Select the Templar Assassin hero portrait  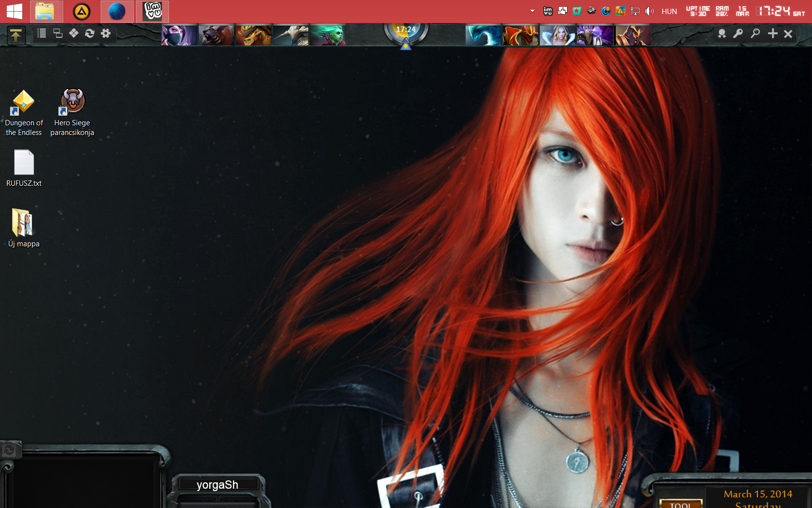click(x=179, y=35)
